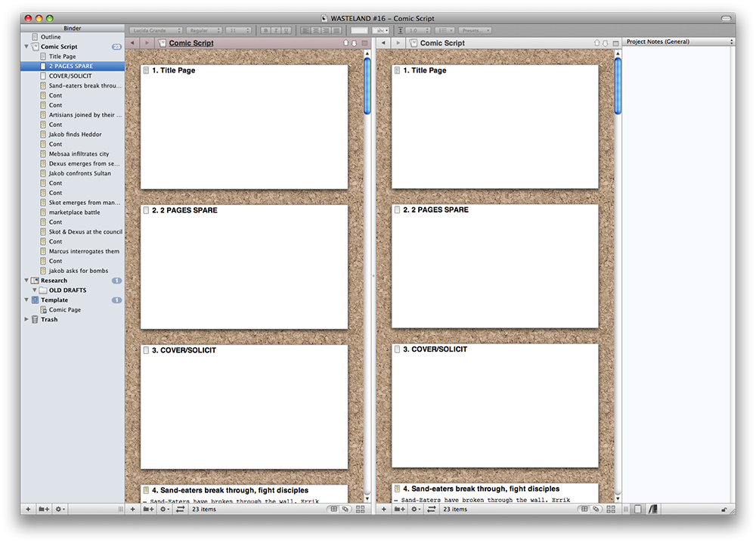This screenshot has height=543, width=756.
Task: Click the text color swatch in format bar
Action: coord(359,30)
